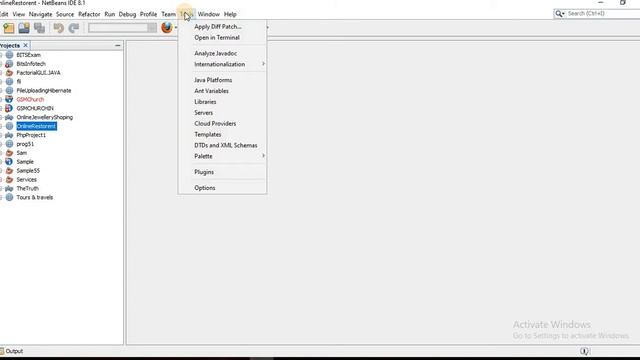Click the notifications icon in status bar
Screen dimensions: 640x360
pyautogui.click(x=584, y=351)
